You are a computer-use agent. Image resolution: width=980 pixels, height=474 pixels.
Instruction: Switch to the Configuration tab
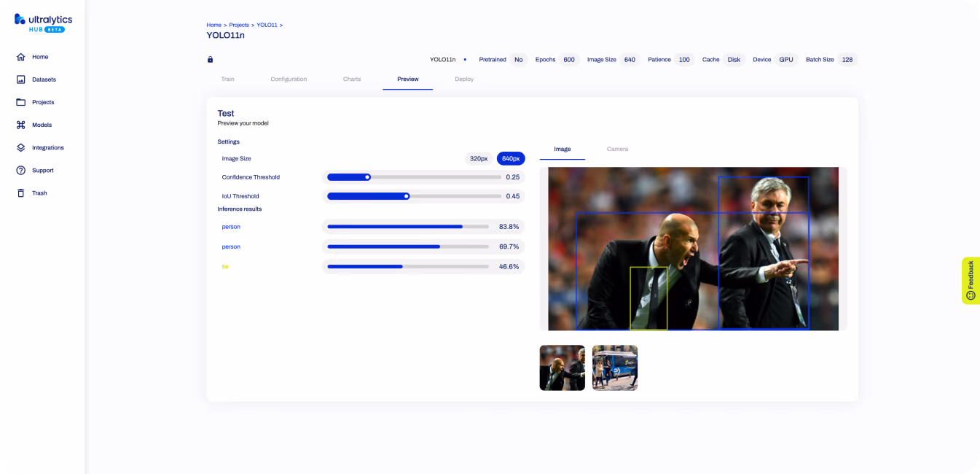pos(289,79)
